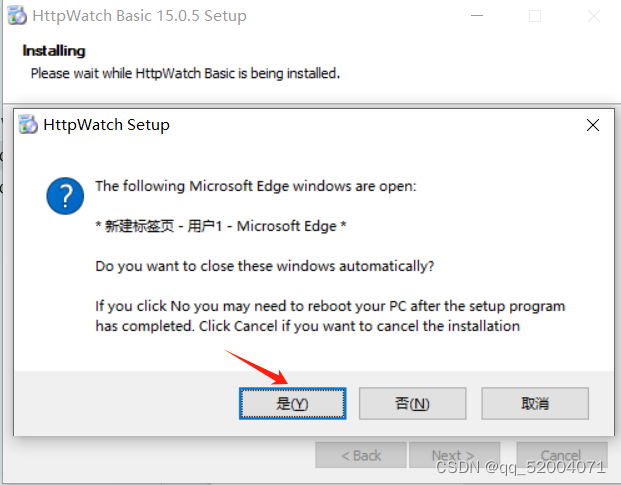Image resolution: width=621 pixels, height=485 pixels.
Task: Click the Installing heading
Action: 54,51
